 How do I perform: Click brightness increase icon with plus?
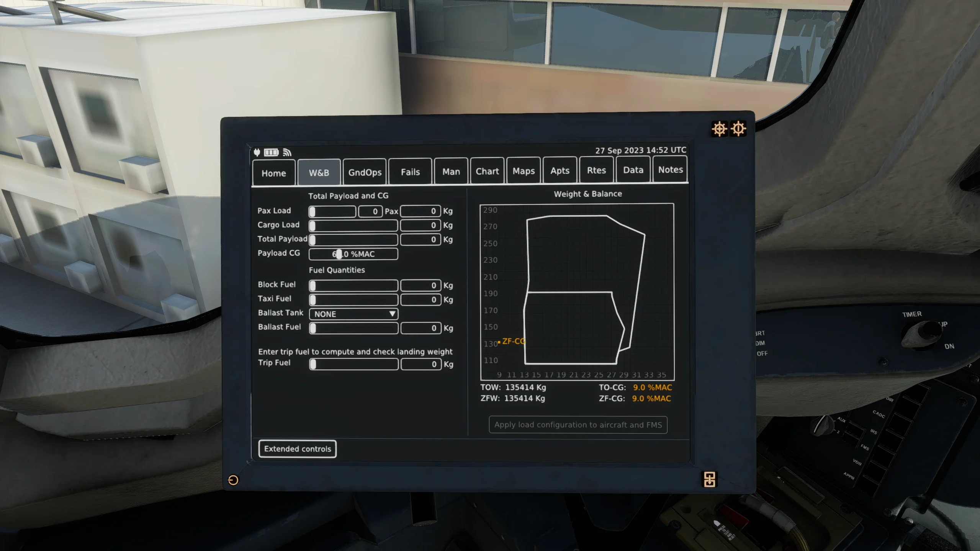click(x=719, y=129)
